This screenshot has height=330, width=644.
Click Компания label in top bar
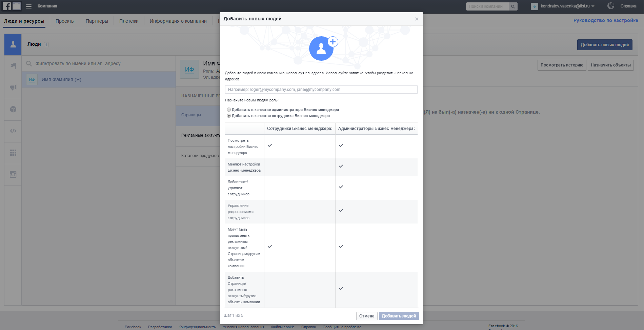[x=47, y=6]
